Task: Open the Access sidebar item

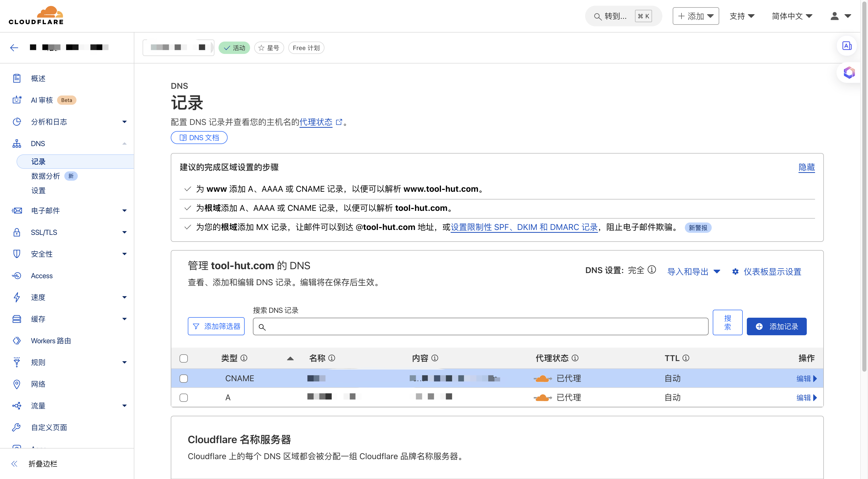Action: point(42,276)
